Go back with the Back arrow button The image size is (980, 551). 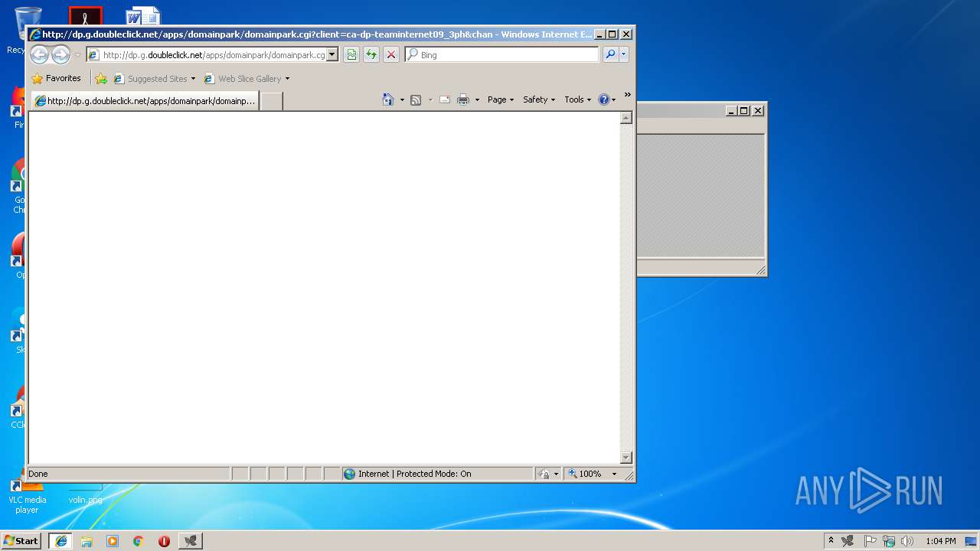(x=39, y=54)
